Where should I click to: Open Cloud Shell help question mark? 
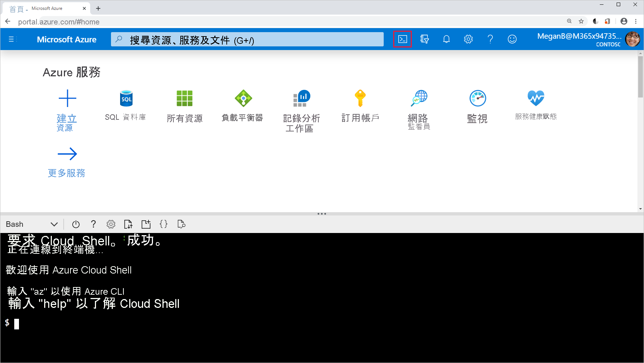[x=93, y=224]
